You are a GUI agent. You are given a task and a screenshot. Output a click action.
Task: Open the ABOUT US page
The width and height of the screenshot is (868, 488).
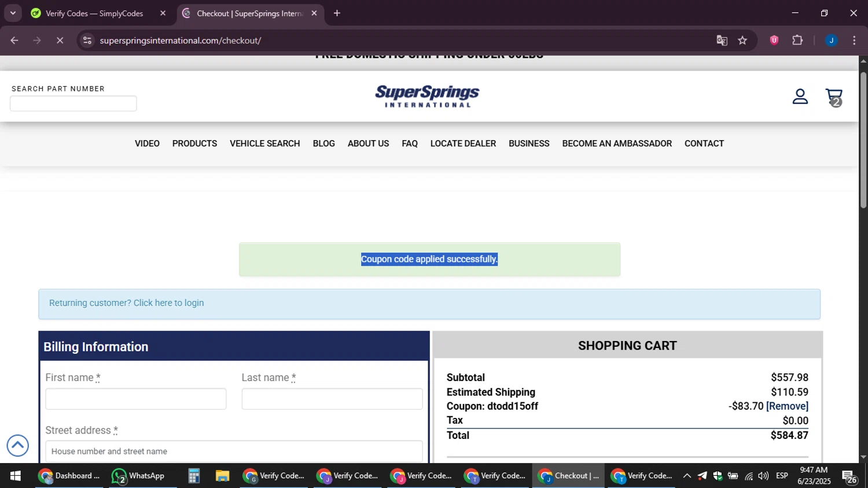point(368,144)
